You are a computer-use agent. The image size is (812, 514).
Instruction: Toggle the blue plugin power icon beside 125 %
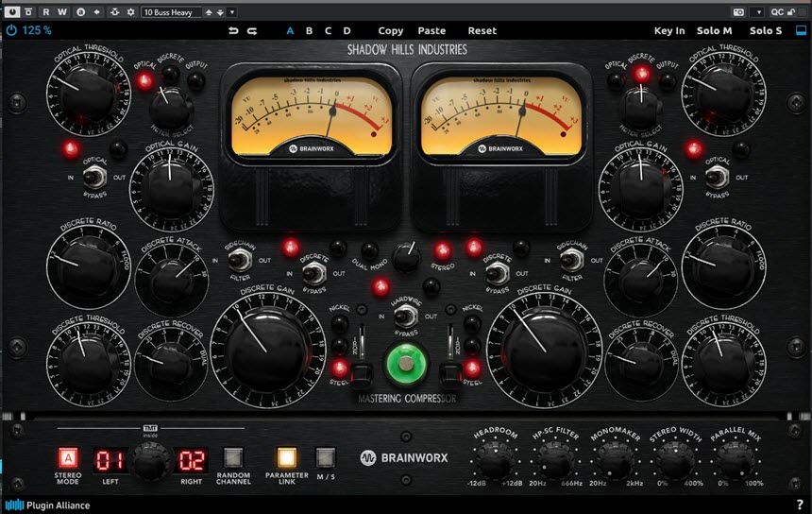click(x=11, y=30)
